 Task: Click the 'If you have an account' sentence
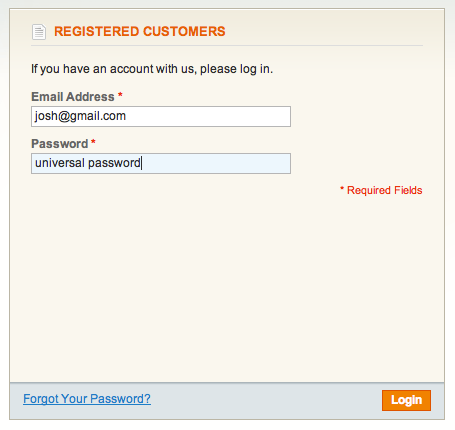(152, 69)
